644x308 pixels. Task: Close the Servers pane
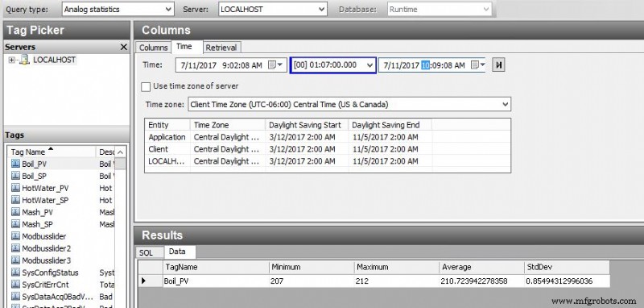(x=124, y=48)
